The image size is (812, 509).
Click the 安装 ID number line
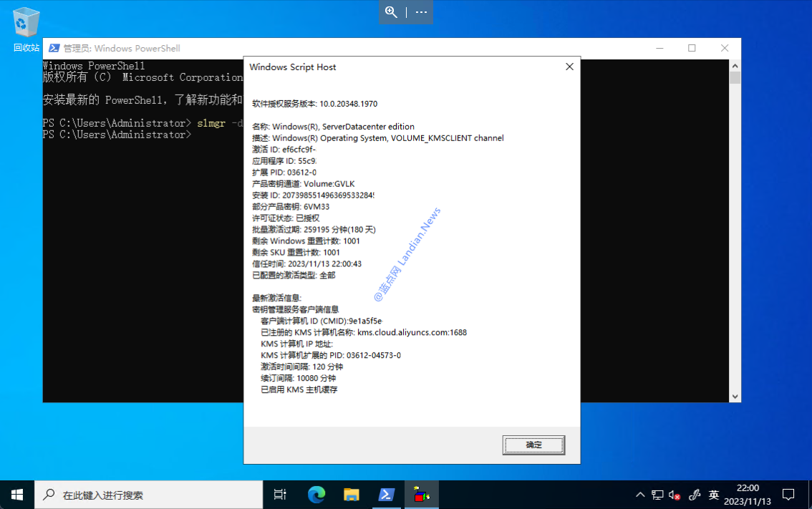pos(314,195)
